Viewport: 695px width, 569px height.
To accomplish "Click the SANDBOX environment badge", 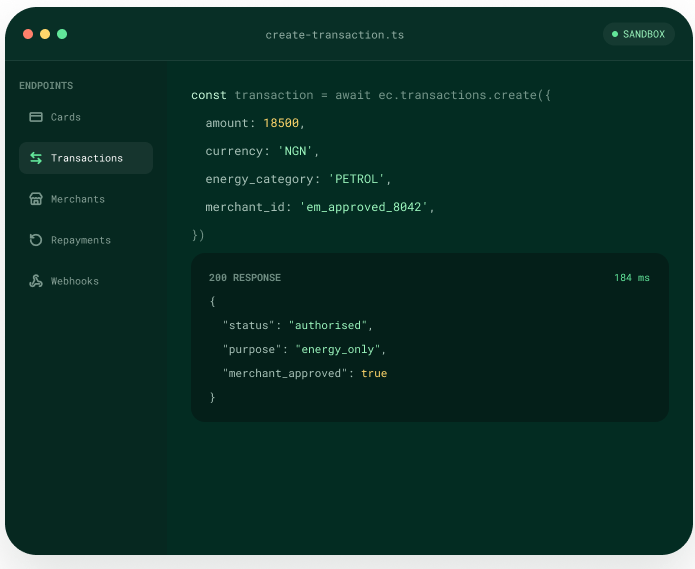I will pyautogui.click(x=639, y=34).
